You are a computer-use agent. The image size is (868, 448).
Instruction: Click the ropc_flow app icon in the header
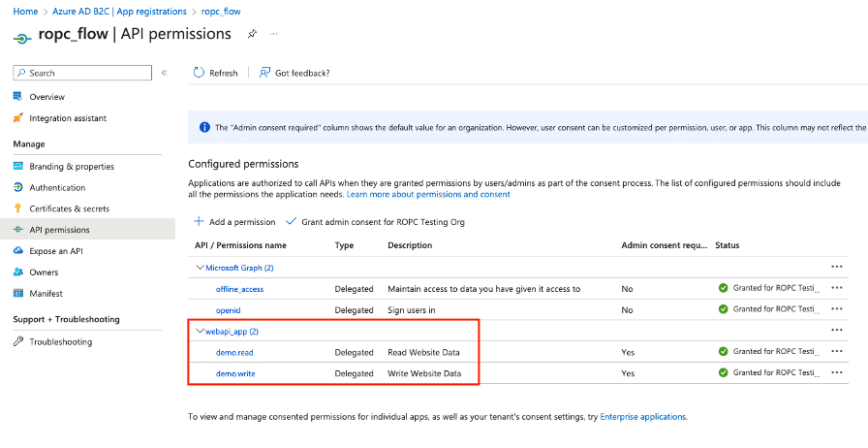(x=22, y=38)
